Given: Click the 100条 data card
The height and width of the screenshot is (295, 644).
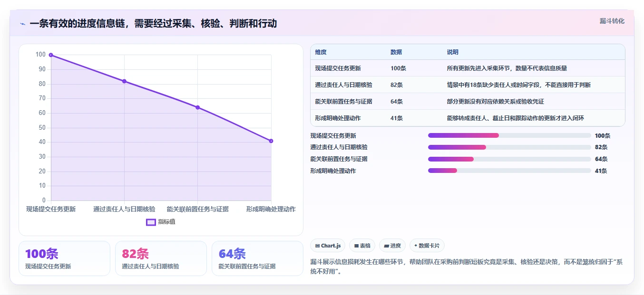Looking at the screenshot, I should [x=64, y=258].
